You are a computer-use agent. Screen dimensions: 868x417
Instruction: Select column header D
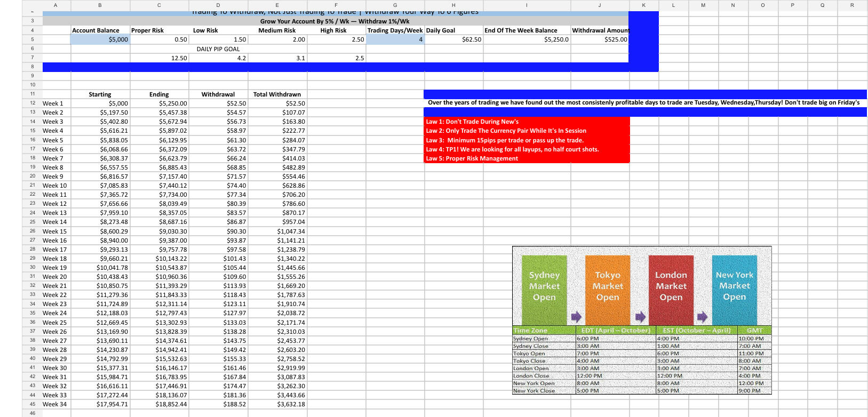click(218, 5)
